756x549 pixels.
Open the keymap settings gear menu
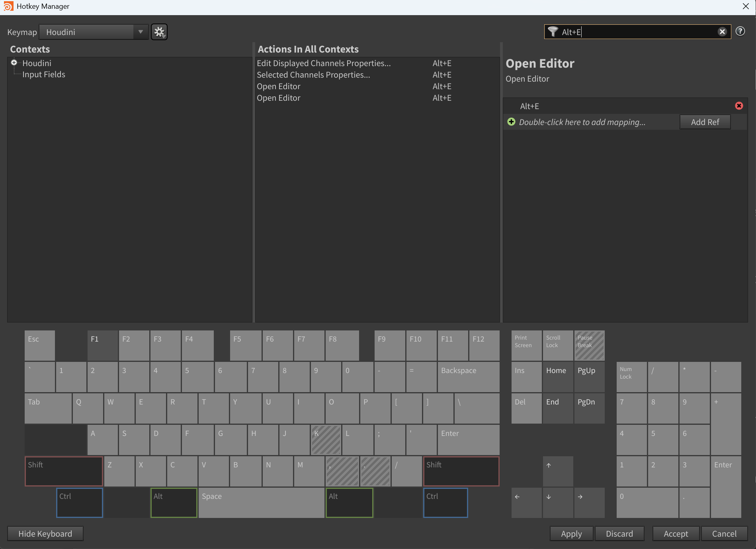159,32
